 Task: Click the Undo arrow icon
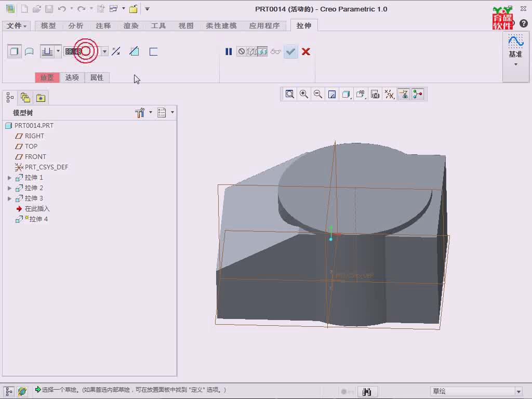62,9
